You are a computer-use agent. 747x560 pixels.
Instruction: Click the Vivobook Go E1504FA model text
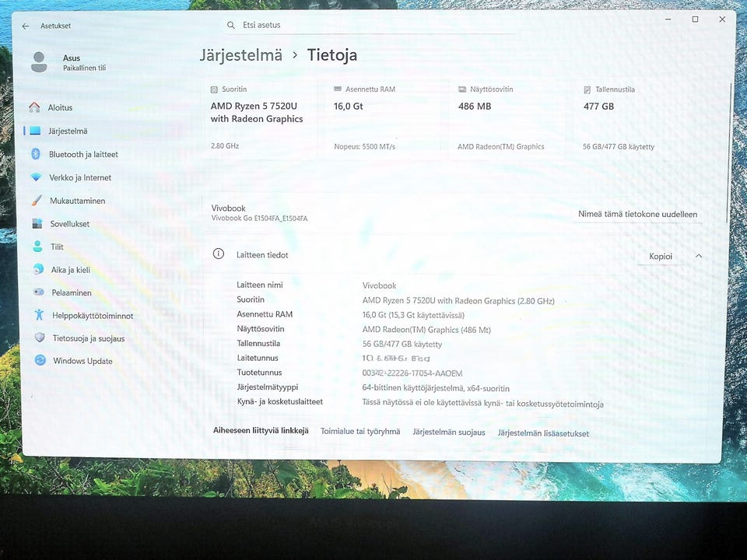coord(260,219)
